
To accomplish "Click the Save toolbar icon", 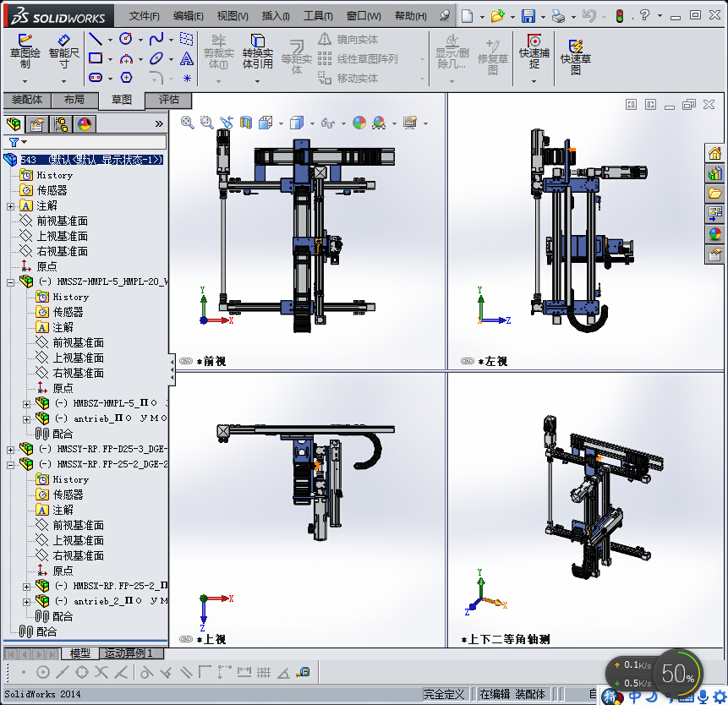I will pyautogui.click(x=528, y=16).
